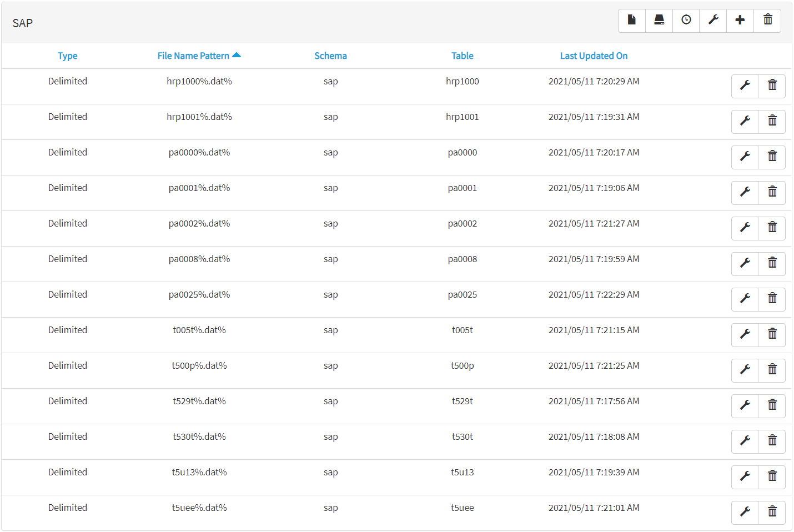Delete the hrp1001 row using trash icon

[772, 121]
